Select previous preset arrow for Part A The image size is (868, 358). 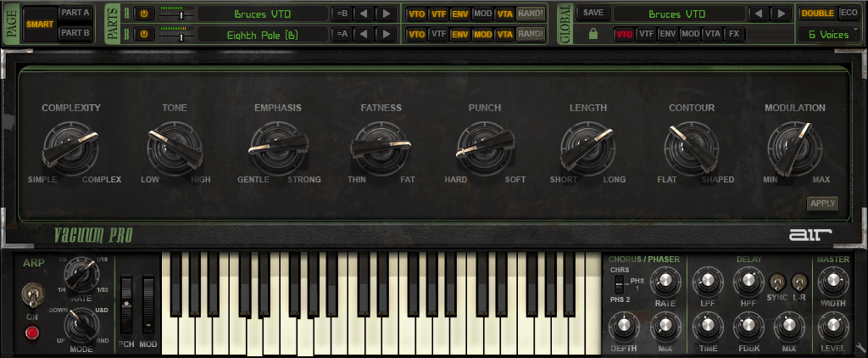tap(364, 14)
